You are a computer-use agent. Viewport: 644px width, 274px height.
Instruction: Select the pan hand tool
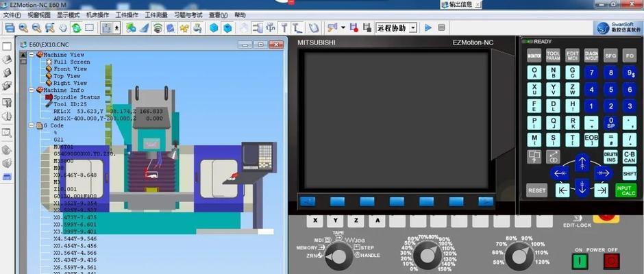click(63, 28)
